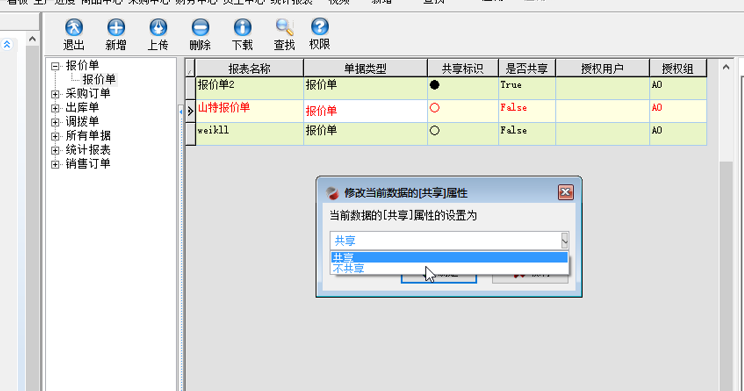Click the 删除 delete toolbar icon

pyautogui.click(x=200, y=28)
